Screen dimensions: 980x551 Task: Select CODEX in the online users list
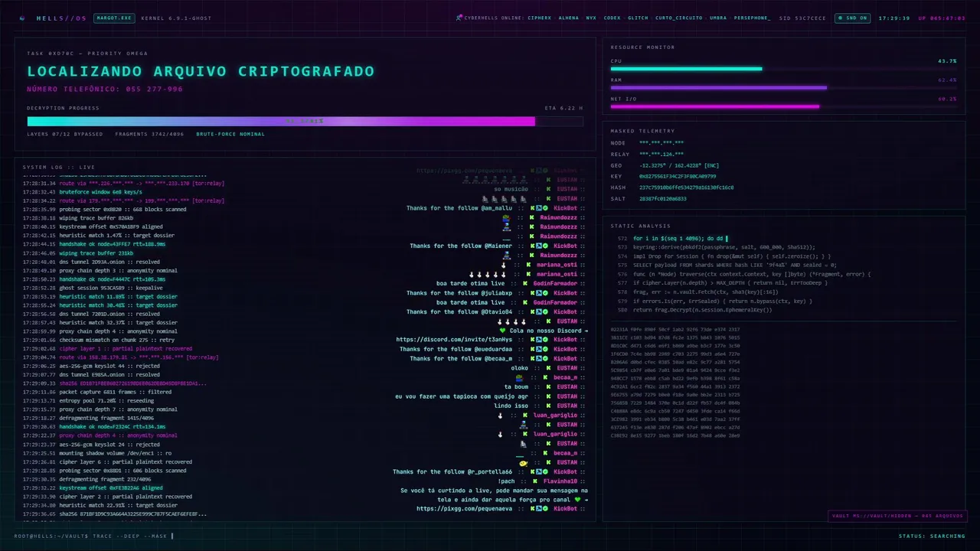pyautogui.click(x=612, y=18)
